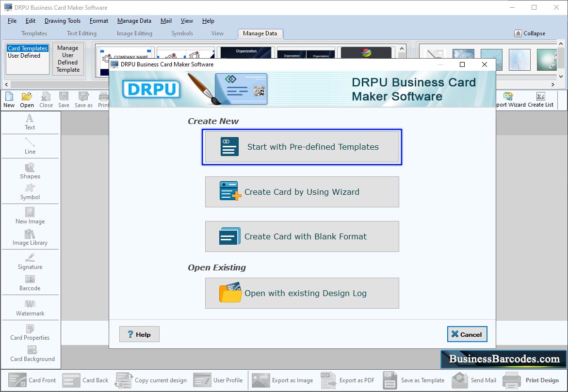Select the Manage Data ribbon tab
Screen dimensions: 568x392
click(260, 33)
